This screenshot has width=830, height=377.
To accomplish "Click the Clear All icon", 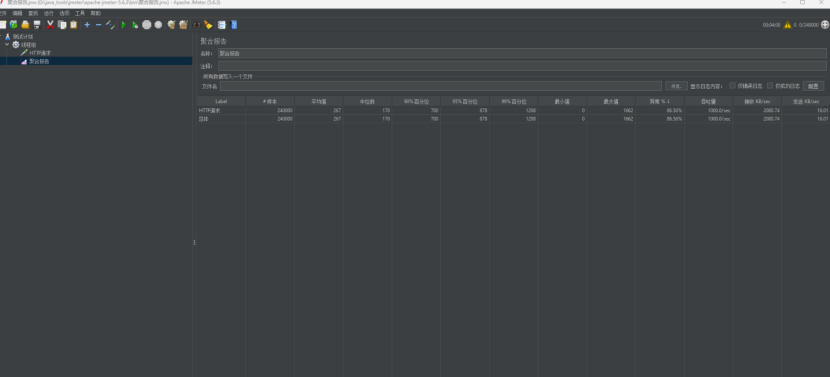I will pos(183,24).
